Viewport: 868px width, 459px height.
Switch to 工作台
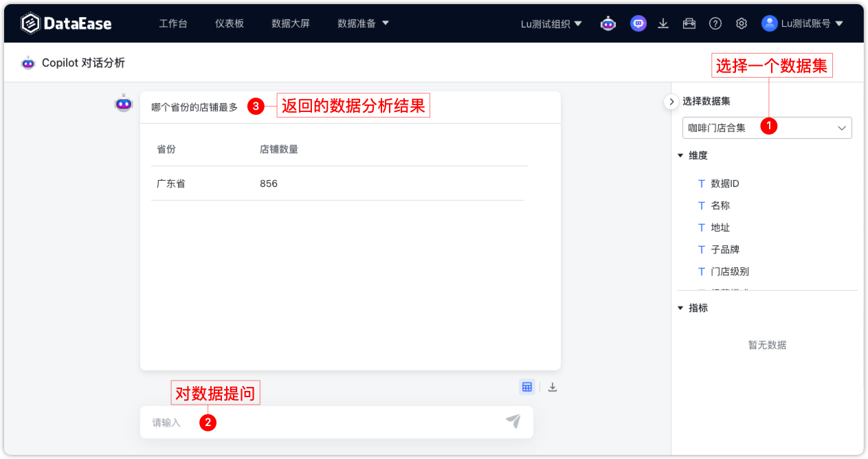coord(174,23)
